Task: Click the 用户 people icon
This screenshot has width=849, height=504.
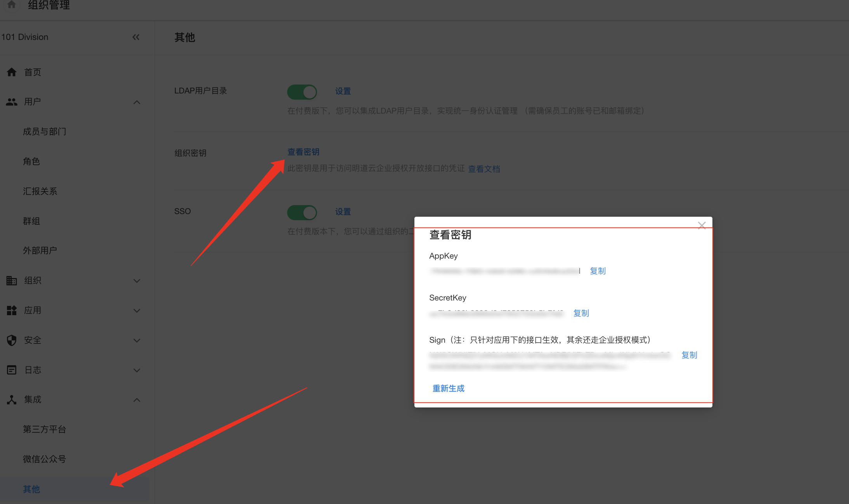Action: [12, 102]
